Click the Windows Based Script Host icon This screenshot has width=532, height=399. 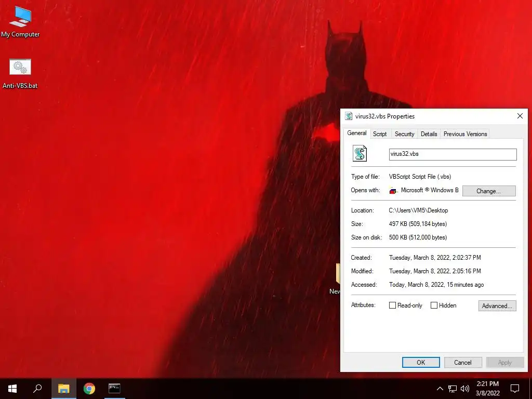pos(393,191)
